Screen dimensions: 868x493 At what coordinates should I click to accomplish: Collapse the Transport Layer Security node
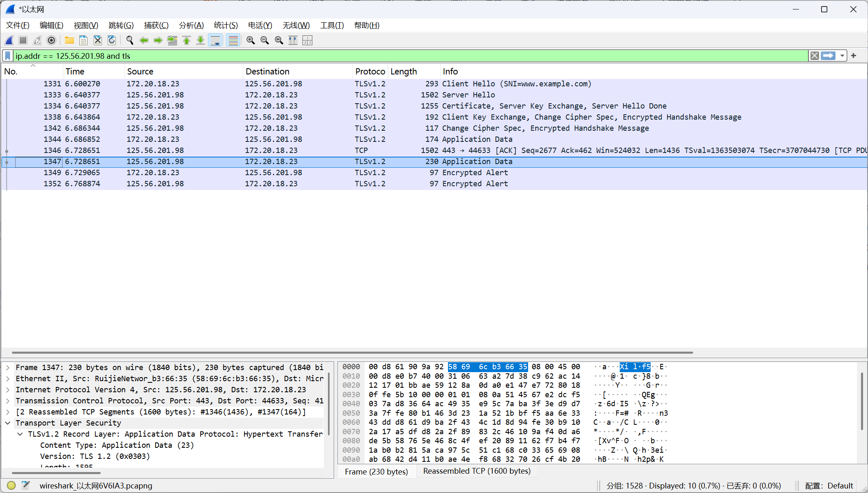[8, 423]
